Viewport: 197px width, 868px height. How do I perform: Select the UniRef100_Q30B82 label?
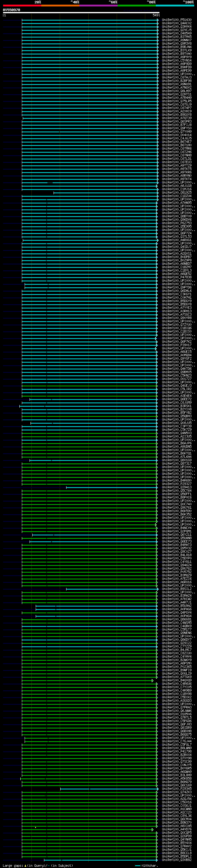pyautogui.click(x=177, y=860)
